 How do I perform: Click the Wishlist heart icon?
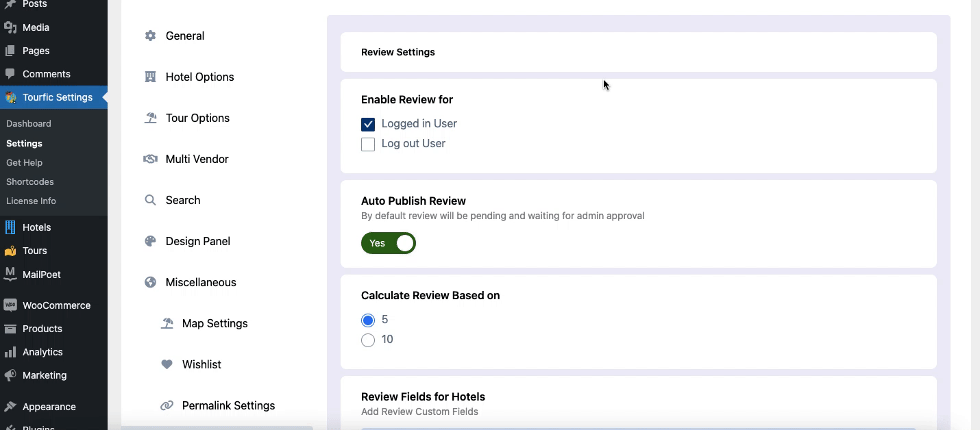point(167,364)
